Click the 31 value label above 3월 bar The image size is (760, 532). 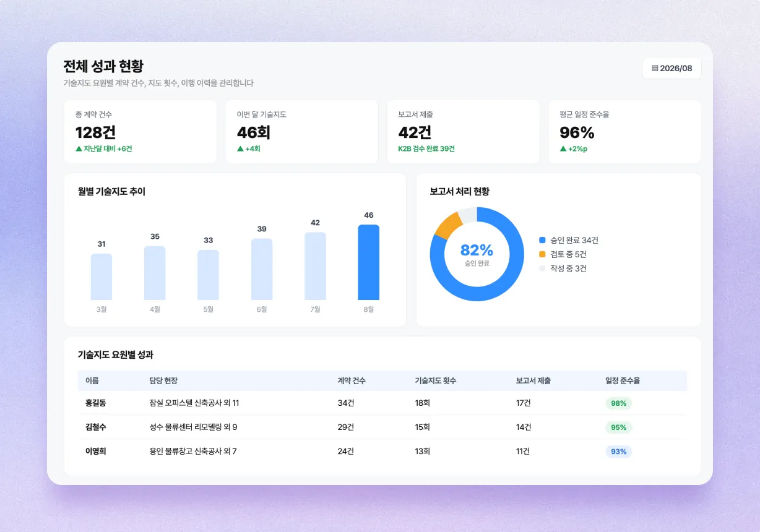coord(101,244)
